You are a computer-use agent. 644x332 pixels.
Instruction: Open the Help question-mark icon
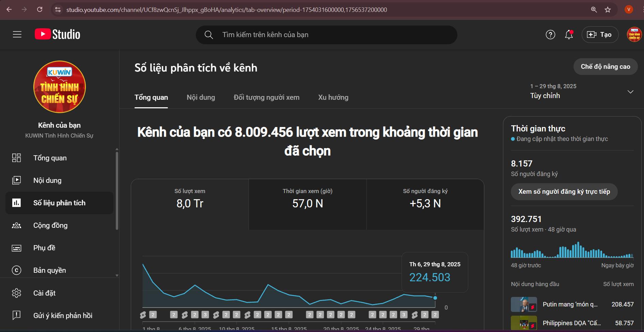coord(550,34)
